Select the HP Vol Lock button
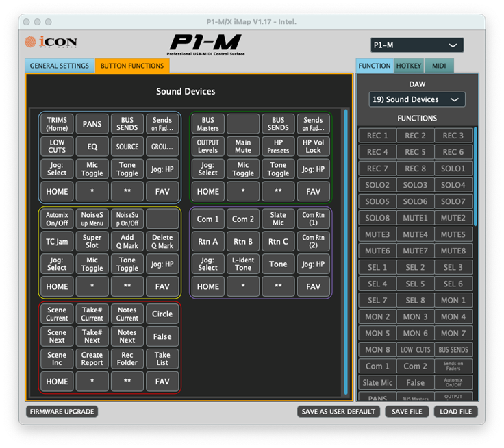 [x=314, y=147]
